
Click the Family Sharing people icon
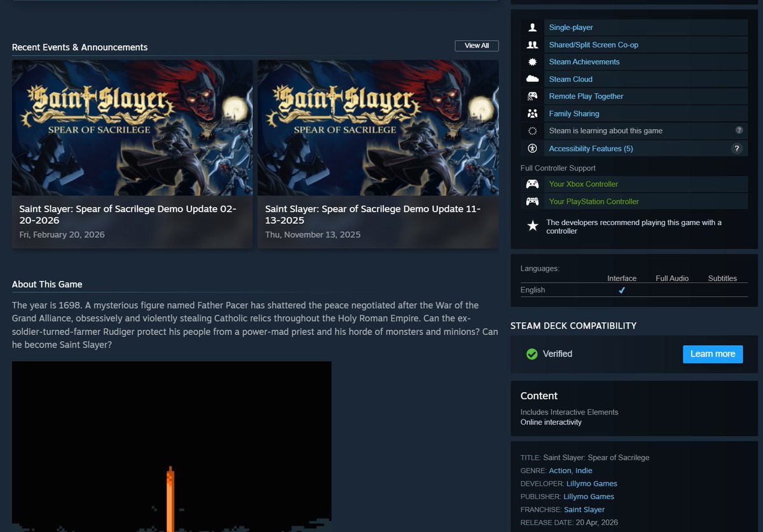click(x=532, y=113)
